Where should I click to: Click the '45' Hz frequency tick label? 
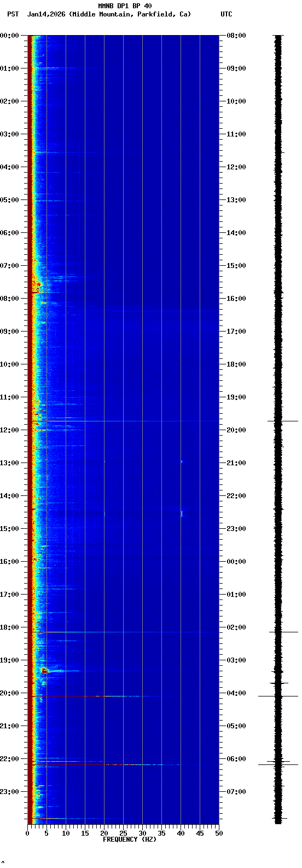(200, 833)
